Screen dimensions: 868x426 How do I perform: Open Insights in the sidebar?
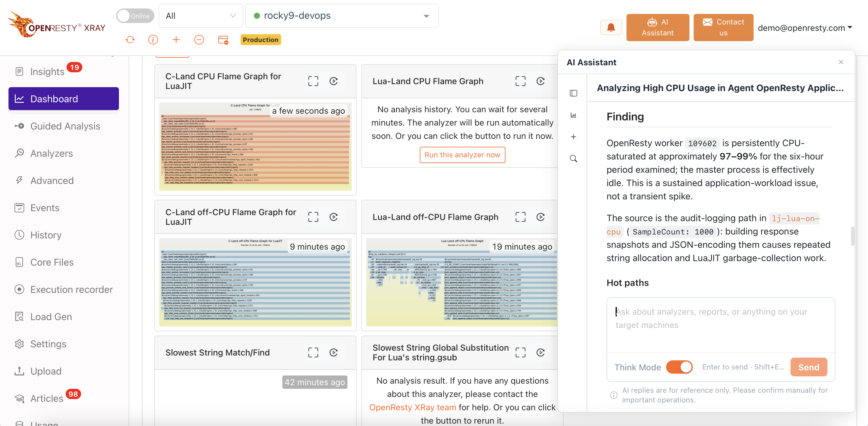pos(47,71)
